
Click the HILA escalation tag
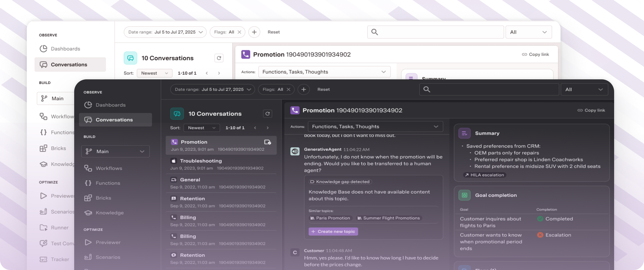coord(485,175)
